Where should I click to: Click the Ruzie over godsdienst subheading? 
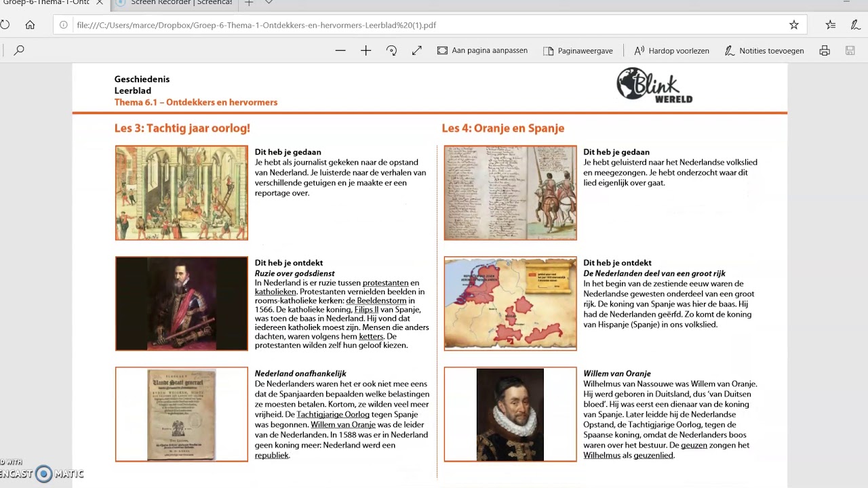tap(295, 273)
